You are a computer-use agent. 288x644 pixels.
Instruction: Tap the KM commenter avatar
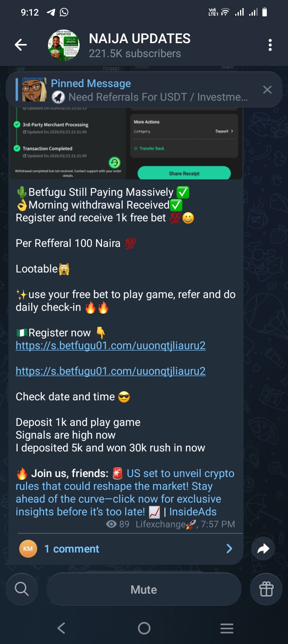[28, 549]
